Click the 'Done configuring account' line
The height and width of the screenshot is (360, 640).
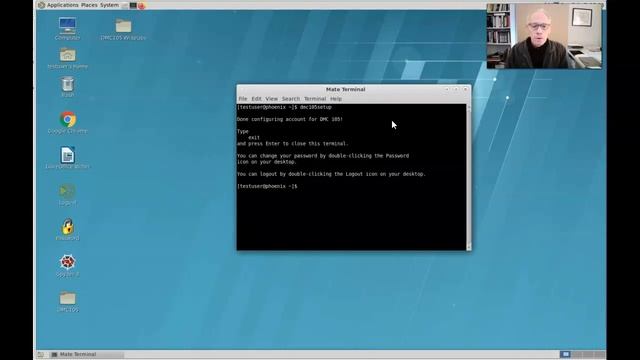click(x=290, y=120)
